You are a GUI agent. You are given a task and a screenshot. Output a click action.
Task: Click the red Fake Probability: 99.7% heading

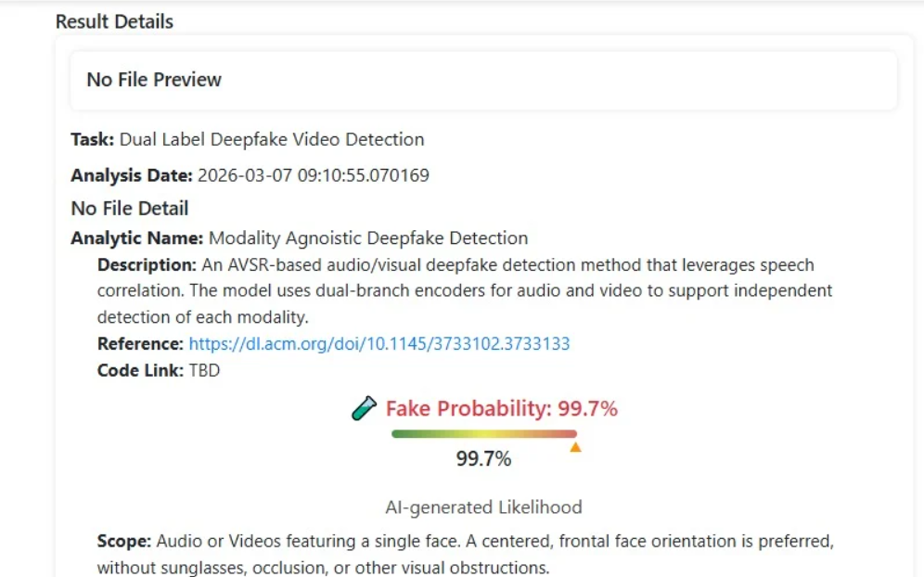point(501,409)
